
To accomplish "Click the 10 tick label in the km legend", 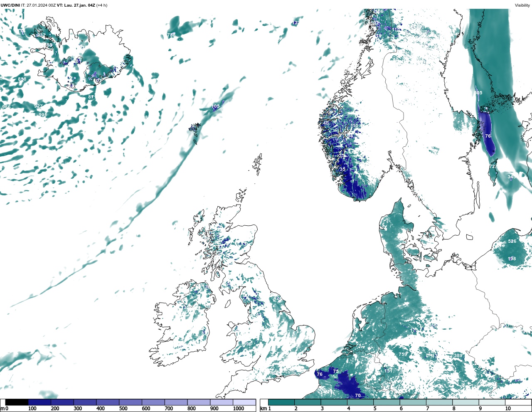I will (508, 409).
